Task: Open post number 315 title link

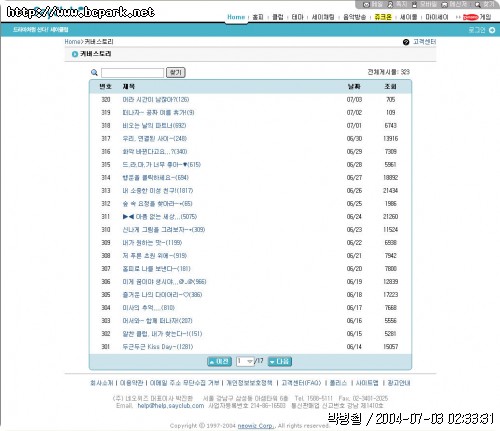Action: (x=161, y=165)
